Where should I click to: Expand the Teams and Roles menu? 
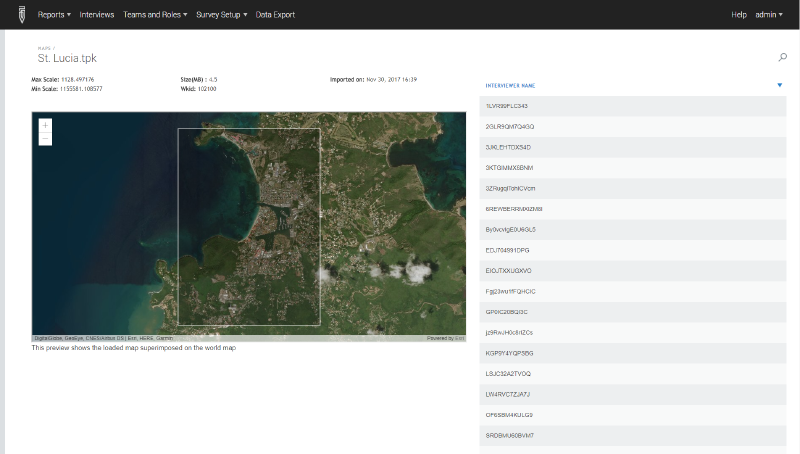tap(155, 15)
